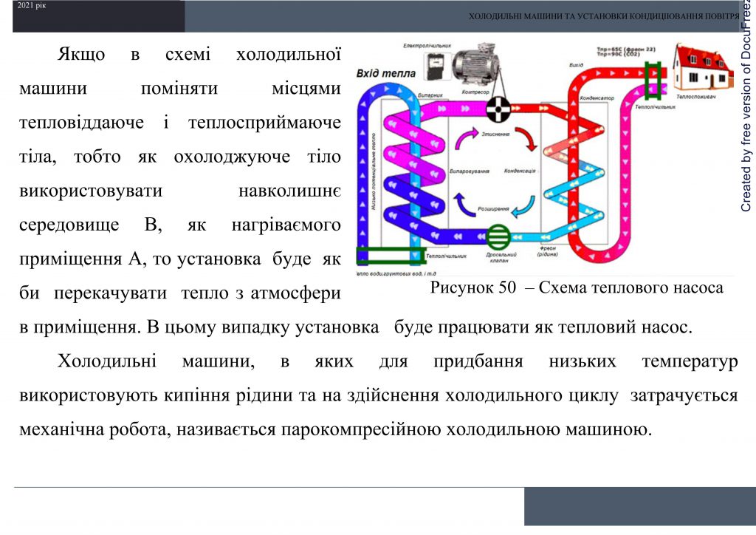The image size is (756, 535).
Task: Select the slide header about холодильні машини
Action: point(602,13)
